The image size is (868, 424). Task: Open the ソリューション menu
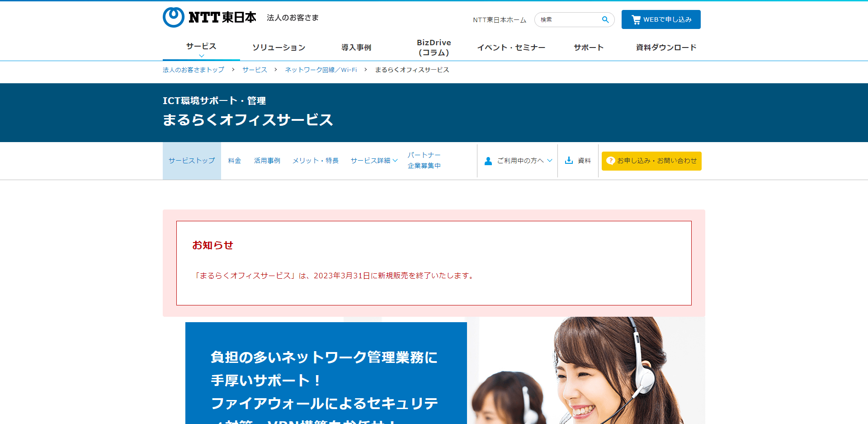coord(279,48)
